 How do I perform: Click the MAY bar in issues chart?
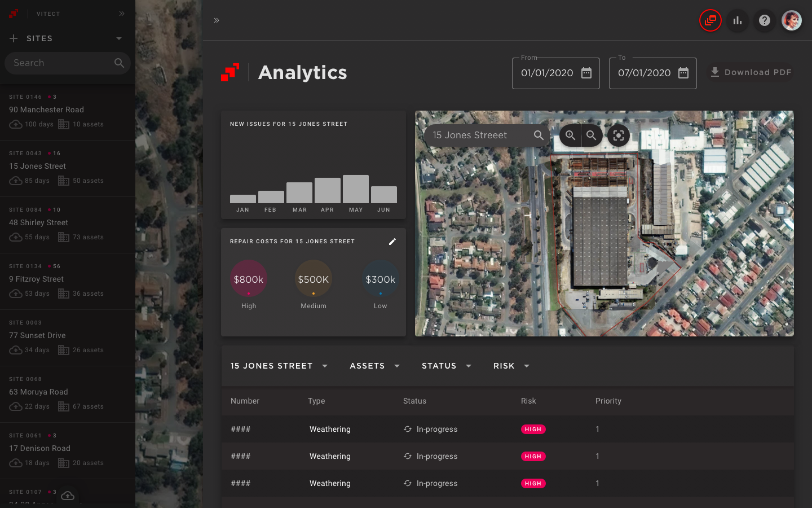(356, 189)
